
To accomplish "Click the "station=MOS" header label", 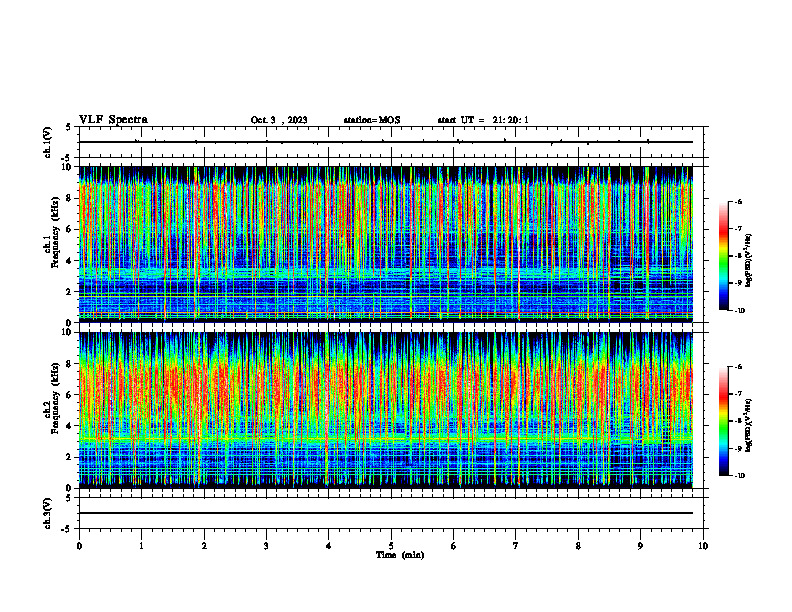I will 372,120.
